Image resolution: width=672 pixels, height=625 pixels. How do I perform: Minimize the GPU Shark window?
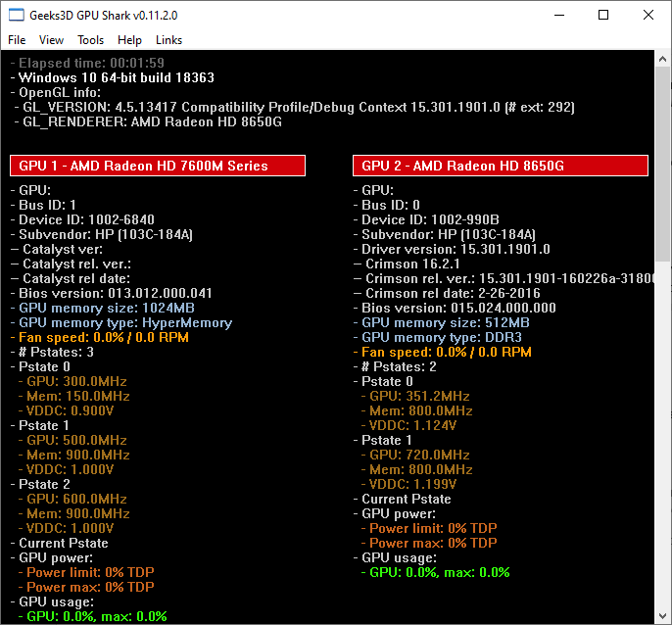[x=558, y=16]
